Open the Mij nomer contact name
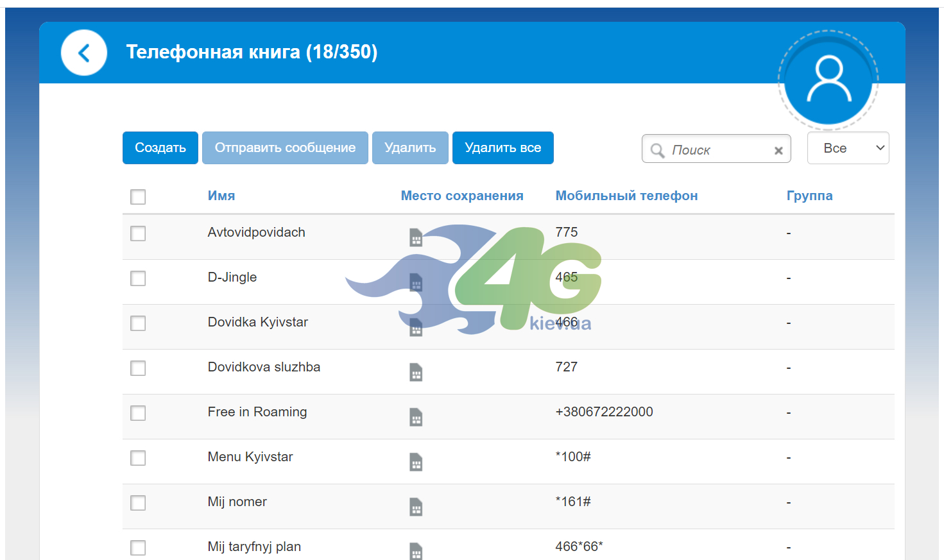The height and width of the screenshot is (560, 944). [x=237, y=502]
